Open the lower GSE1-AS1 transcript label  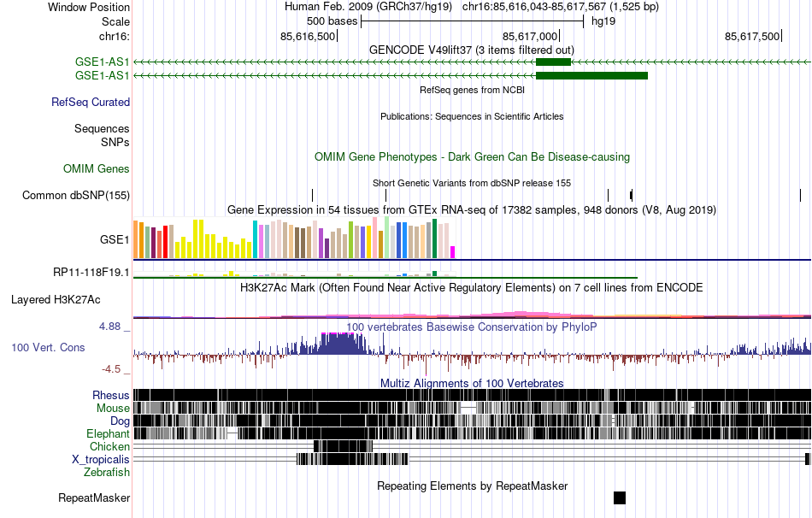[x=102, y=75]
